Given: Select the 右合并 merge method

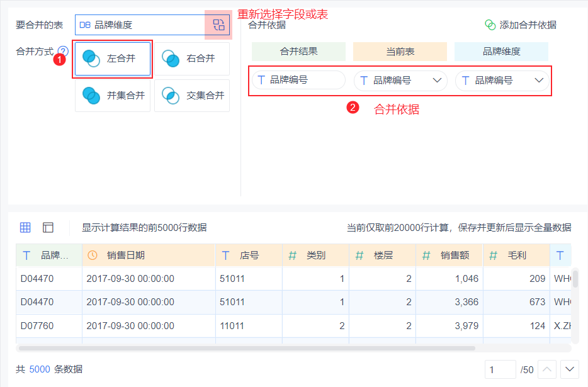Looking at the screenshot, I should click(192, 59).
